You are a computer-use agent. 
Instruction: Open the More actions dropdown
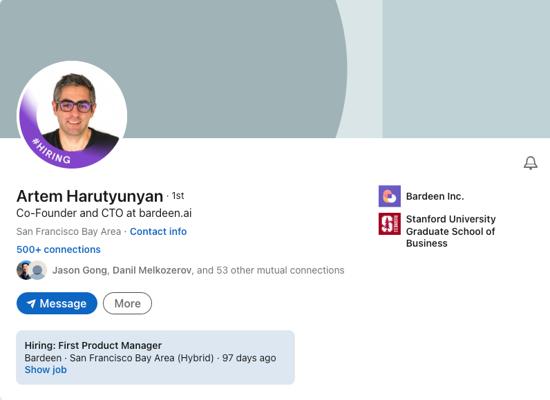pyautogui.click(x=127, y=303)
